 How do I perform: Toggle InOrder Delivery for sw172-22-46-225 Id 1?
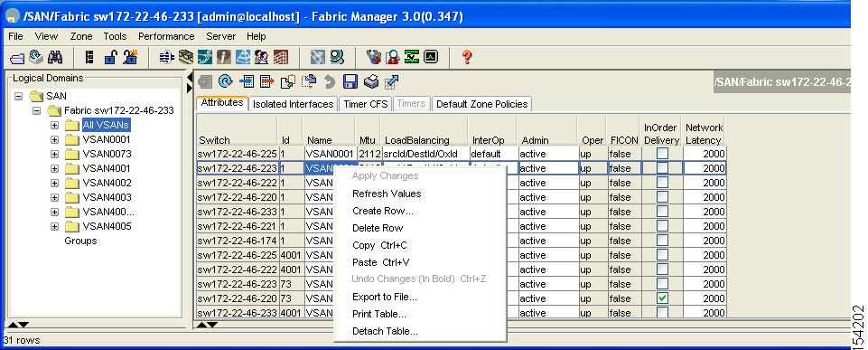662,154
